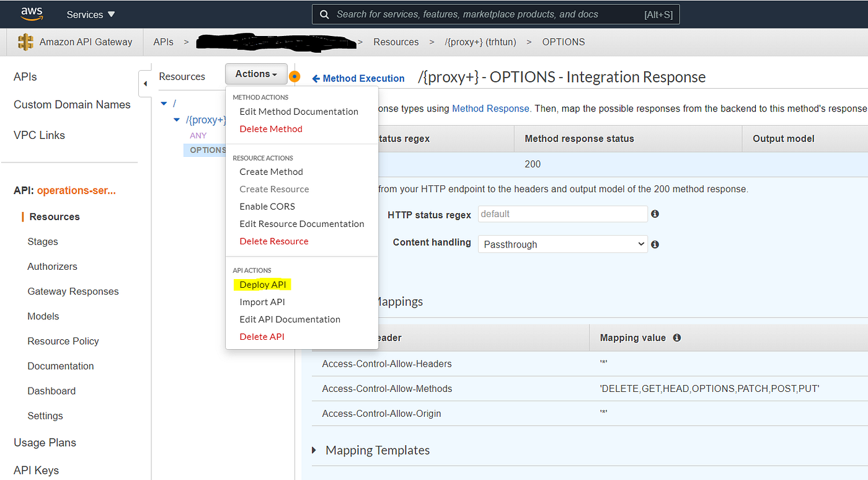This screenshot has height=480, width=868.
Task: Expand the Mapping Templates section
Action: 314,450
